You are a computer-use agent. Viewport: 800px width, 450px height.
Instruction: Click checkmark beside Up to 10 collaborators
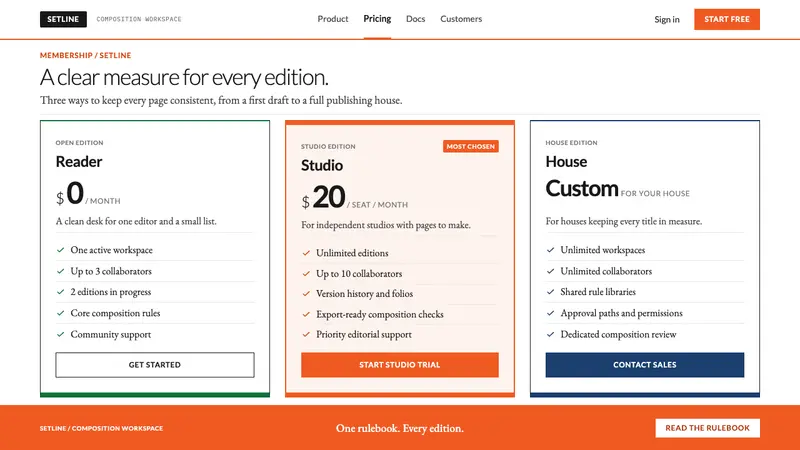point(306,273)
